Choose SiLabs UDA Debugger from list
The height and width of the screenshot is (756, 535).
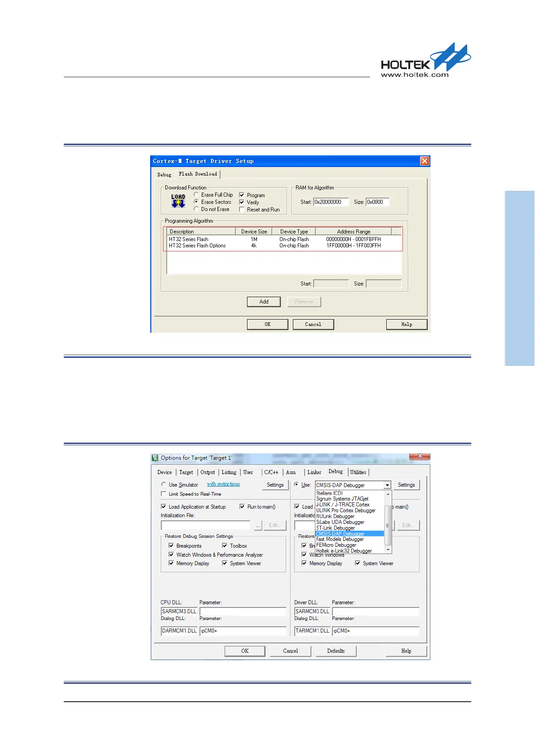(x=350, y=522)
